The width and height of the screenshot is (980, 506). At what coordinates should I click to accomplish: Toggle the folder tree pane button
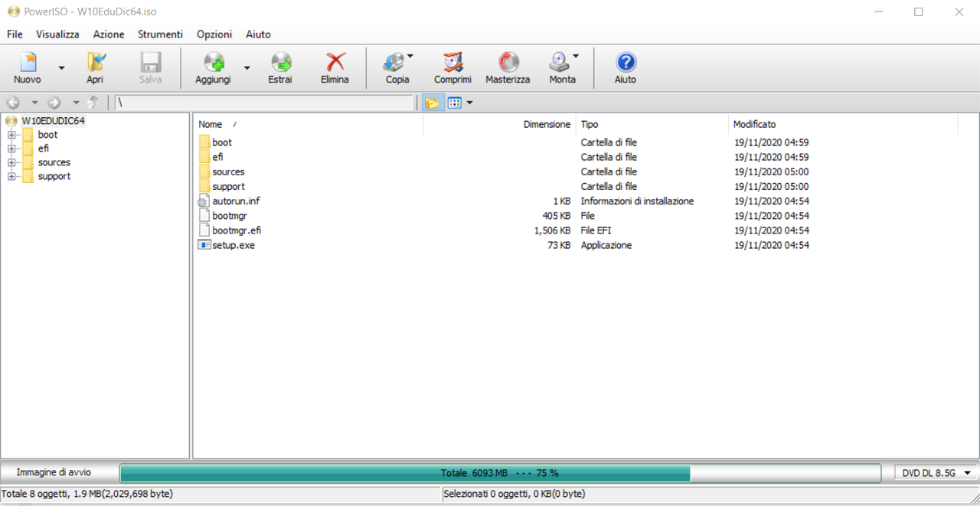tap(432, 103)
